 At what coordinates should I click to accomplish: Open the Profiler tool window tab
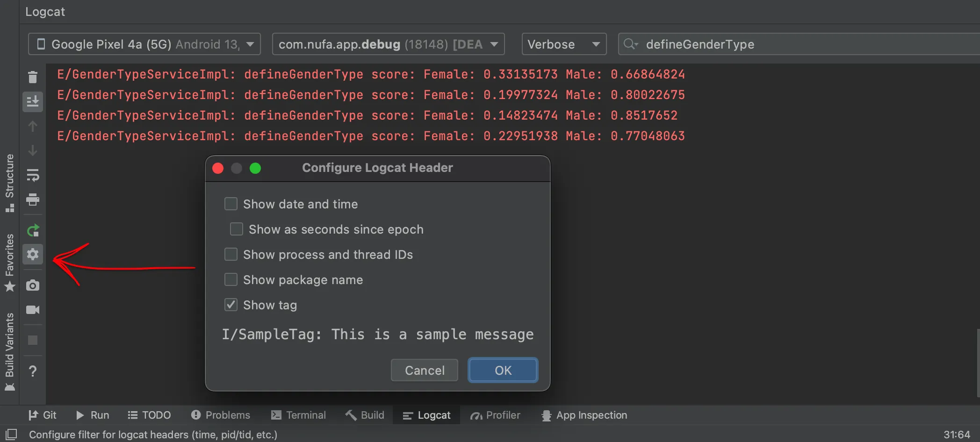[495, 415]
